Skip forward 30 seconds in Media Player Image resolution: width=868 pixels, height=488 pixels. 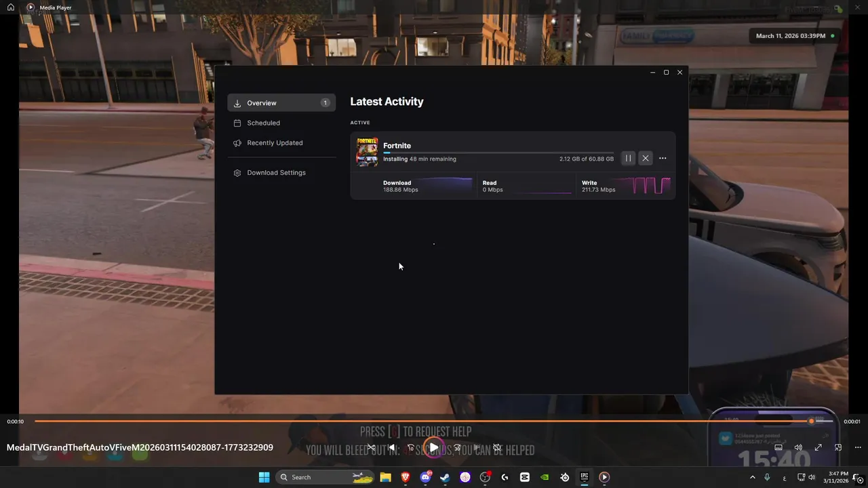coord(457,447)
